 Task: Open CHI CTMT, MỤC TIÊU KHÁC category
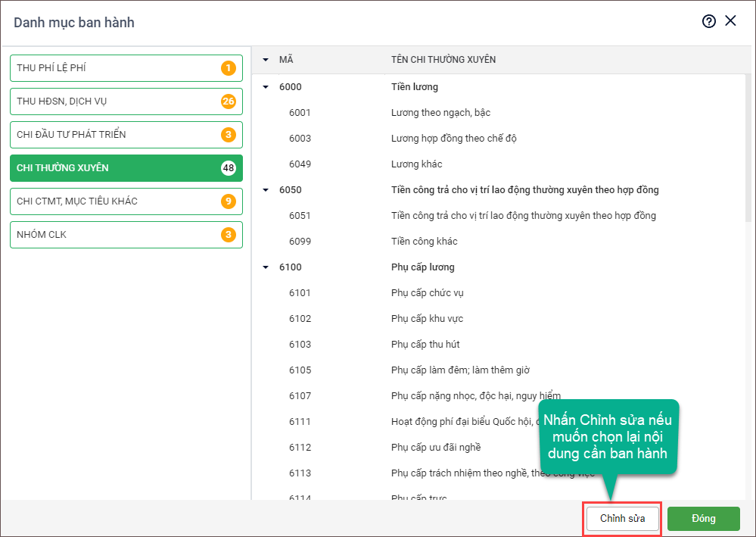point(126,201)
